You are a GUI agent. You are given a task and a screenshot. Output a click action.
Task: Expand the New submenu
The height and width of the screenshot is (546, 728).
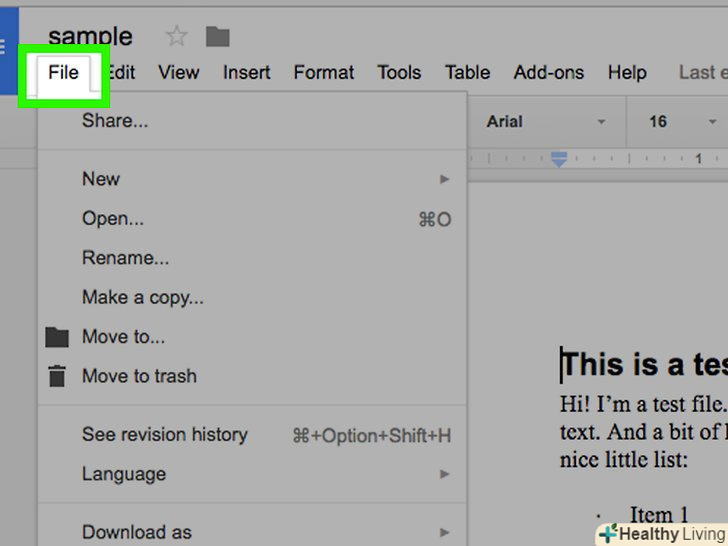pyautogui.click(x=252, y=179)
